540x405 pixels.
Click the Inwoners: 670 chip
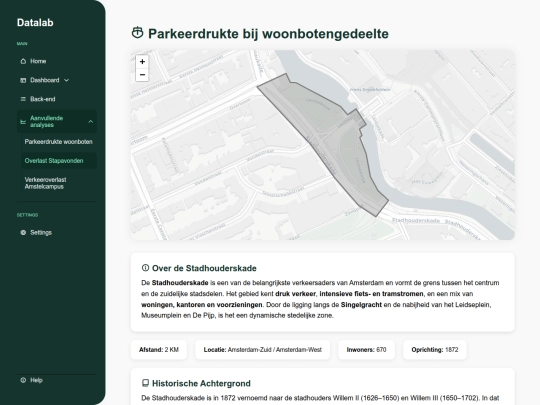point(366,350)
